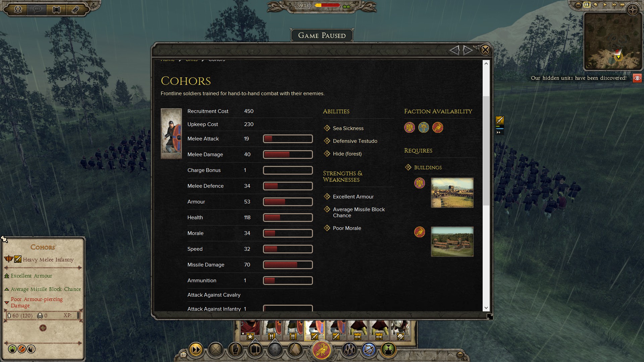The height and width of the screenshot is (362, 644).
Task: Click Poor Morale weakness entry
Action: [x=347, y=228]
